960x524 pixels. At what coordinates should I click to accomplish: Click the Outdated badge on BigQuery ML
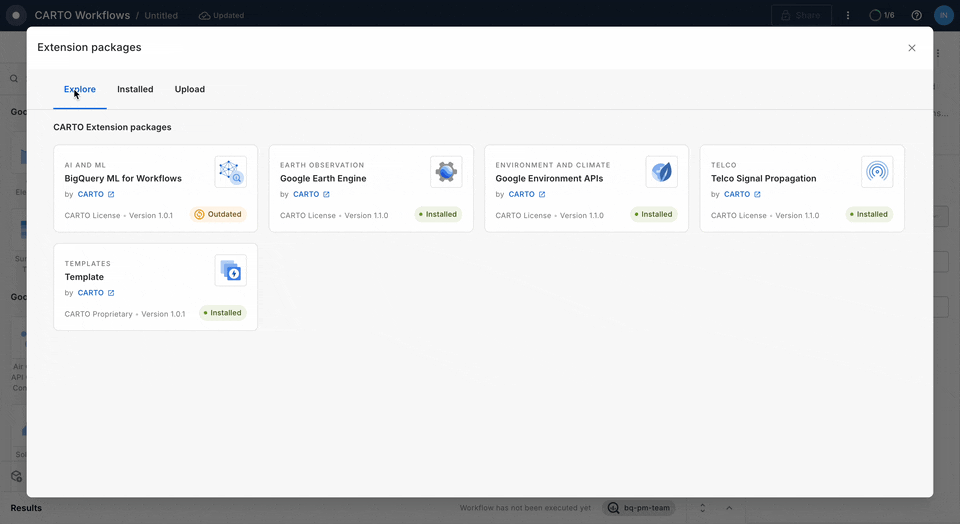[218, 214]
